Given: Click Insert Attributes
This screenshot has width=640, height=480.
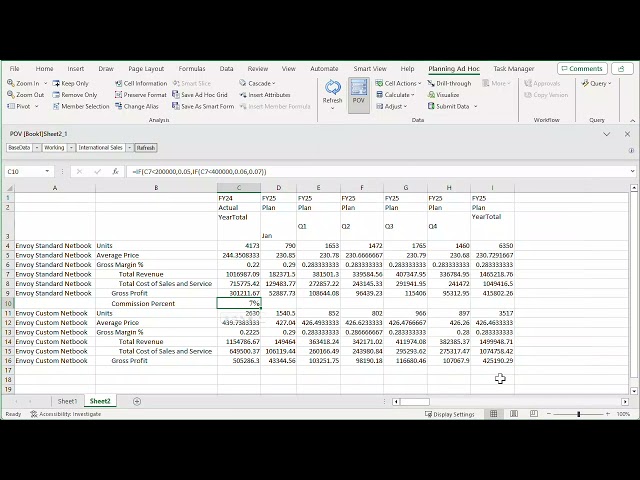Looking at the screenshot, I should pyautogui.click(x=265, y=95).
